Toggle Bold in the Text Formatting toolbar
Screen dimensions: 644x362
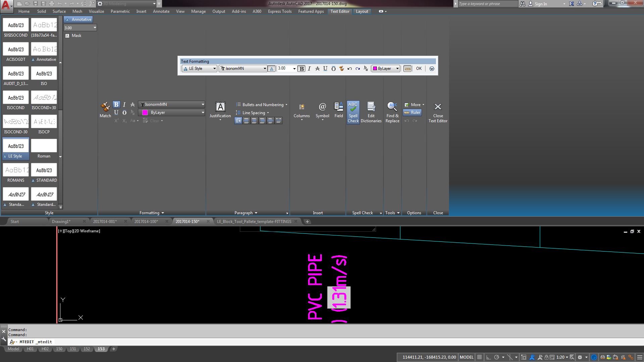coord(301,69)
